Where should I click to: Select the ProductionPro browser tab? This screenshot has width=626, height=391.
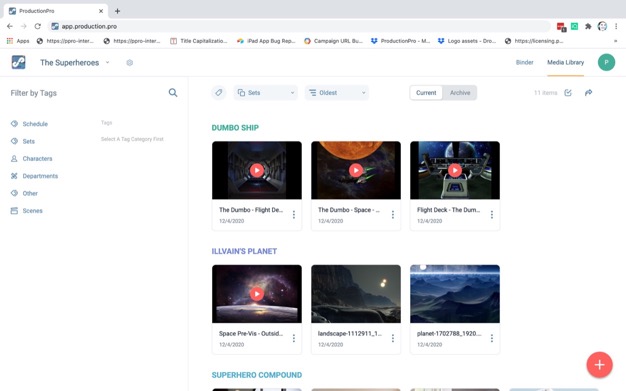click(x=56, y=11)
